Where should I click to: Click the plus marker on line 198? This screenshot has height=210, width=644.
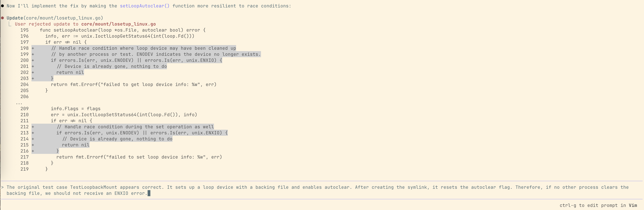[33, 48]
